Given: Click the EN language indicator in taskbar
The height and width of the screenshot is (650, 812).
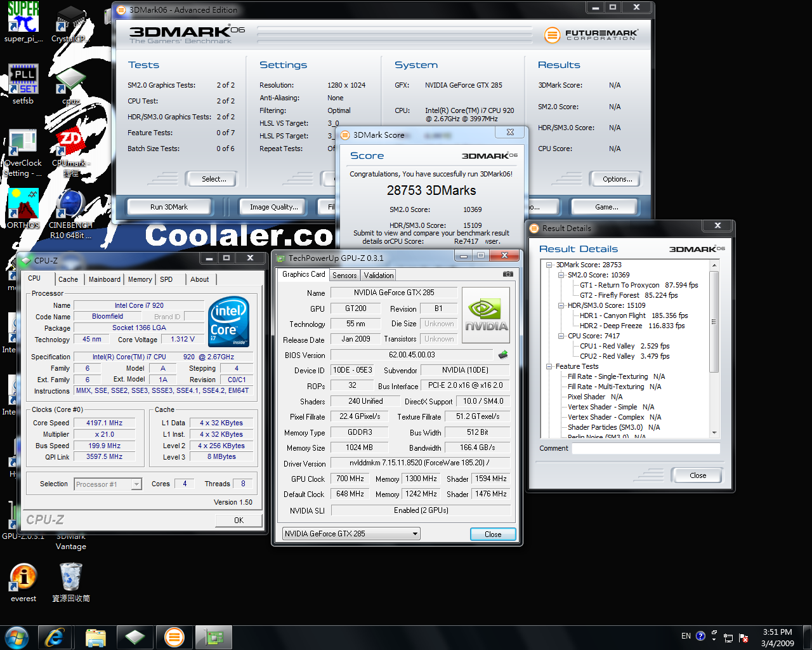Looking at the screenshot, I should click(686, 636).
